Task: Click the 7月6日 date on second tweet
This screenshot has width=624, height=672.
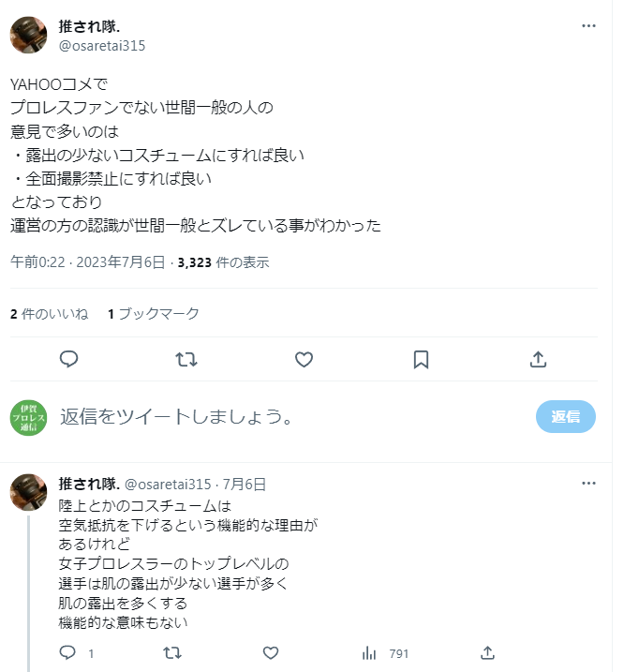Action: click(x=245, y=485)
